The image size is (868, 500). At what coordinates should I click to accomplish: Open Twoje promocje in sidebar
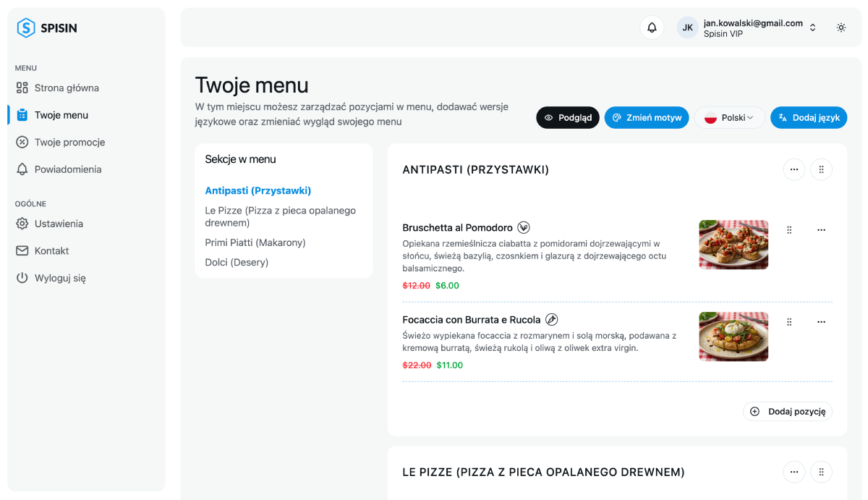point(69,143)
